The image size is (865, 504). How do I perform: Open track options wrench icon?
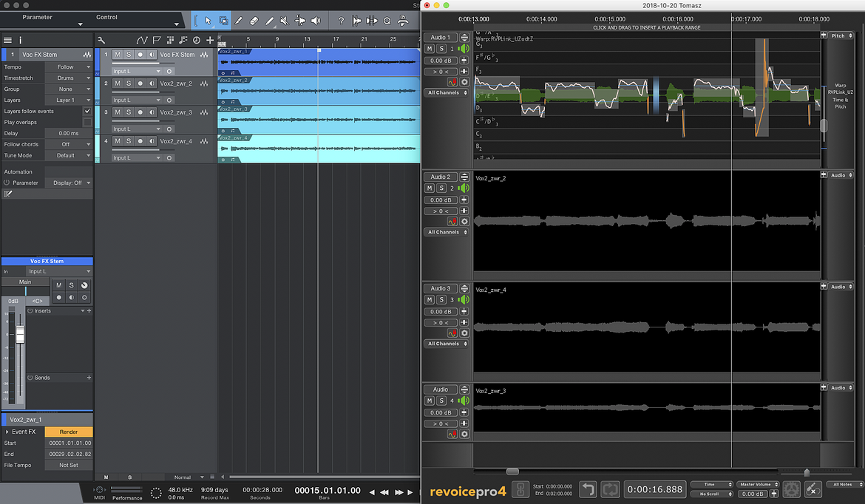click(101, 40)
